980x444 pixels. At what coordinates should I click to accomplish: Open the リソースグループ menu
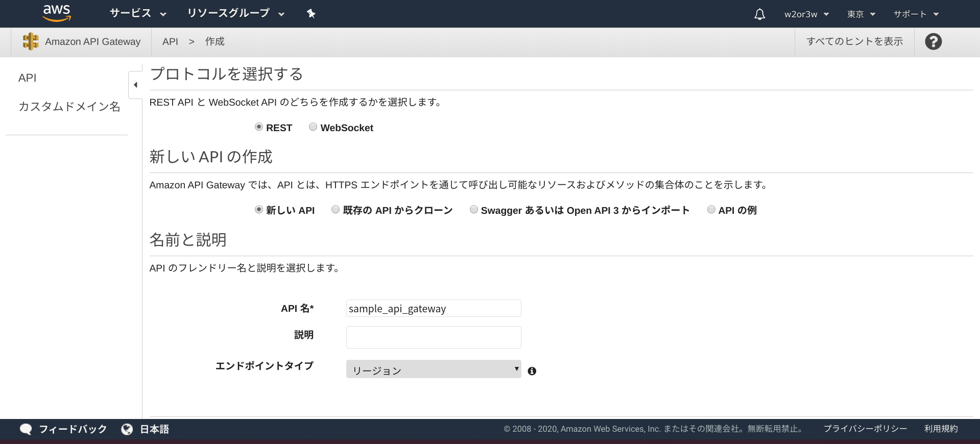click(235, 14)
